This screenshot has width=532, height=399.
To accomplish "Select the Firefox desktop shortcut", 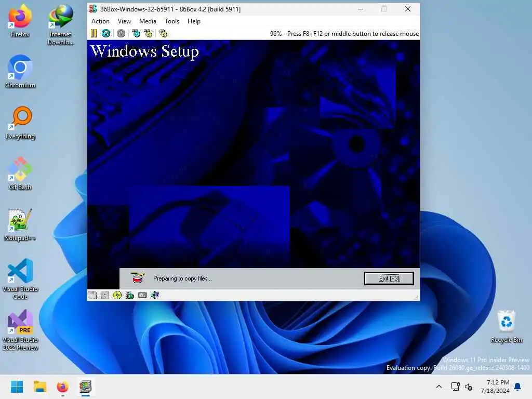I will coord(20,21).
